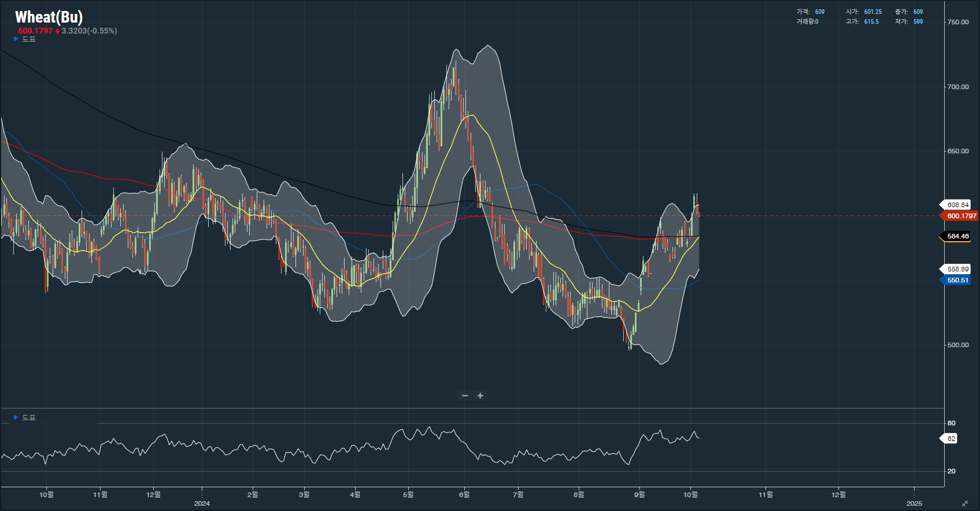Click the red down arrow beside price change
The image size is (980, 511).
57,31
